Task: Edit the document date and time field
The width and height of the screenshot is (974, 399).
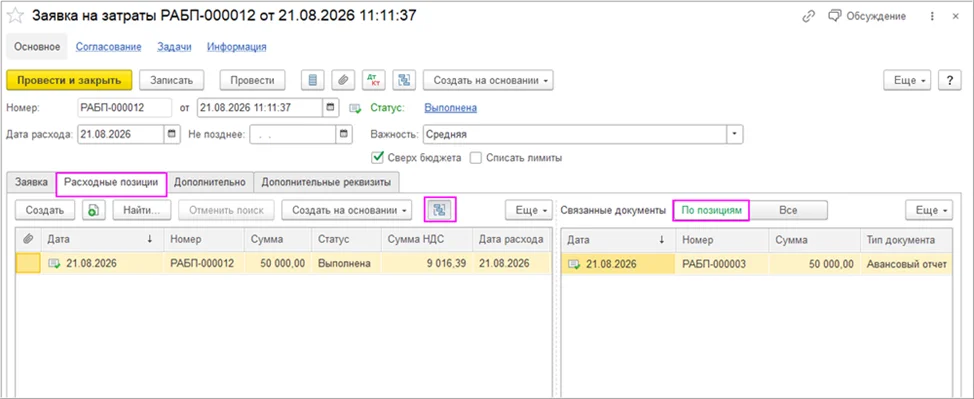Action: pos(260,108)
